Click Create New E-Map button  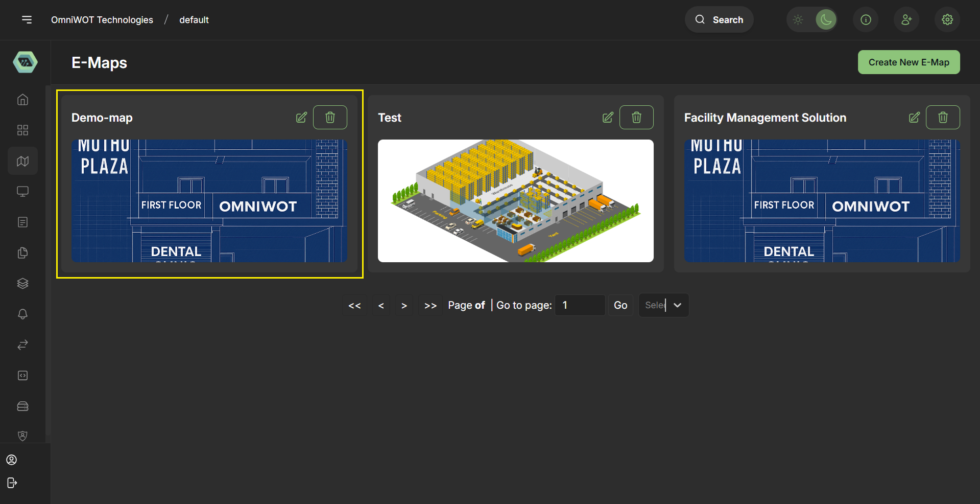pos(909,62)
